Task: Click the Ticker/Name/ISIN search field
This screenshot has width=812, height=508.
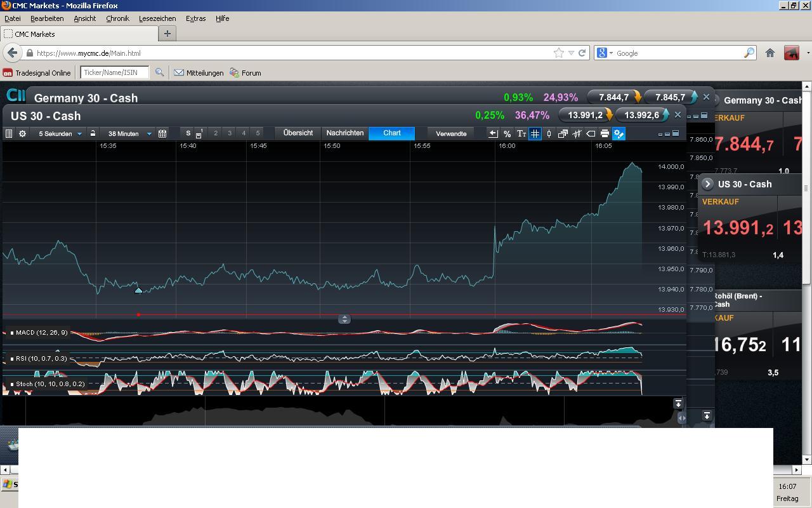Action: [115, 72]
